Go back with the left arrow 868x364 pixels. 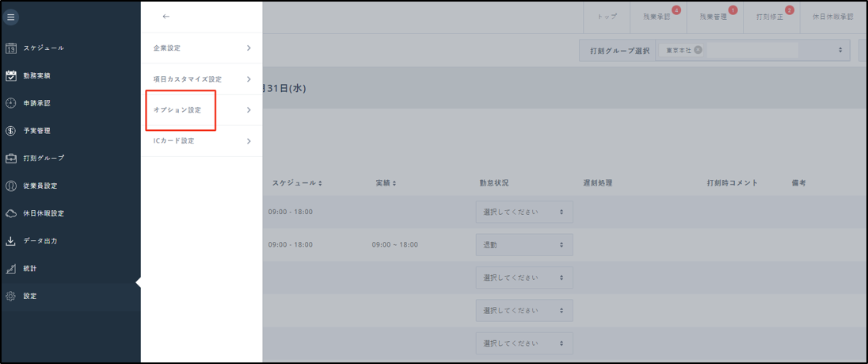(166, 17)
